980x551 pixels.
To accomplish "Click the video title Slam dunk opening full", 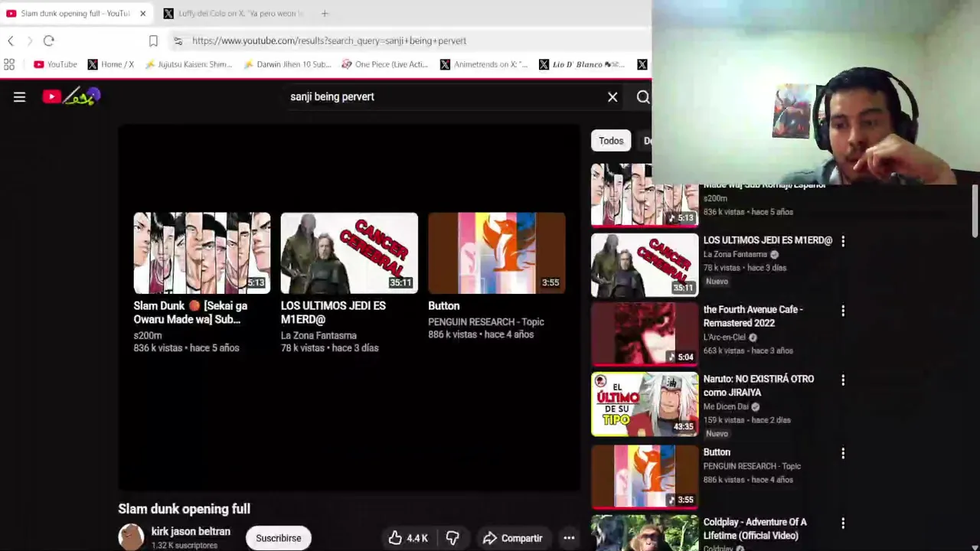I will pyautogui.click(x=185, y=509).
